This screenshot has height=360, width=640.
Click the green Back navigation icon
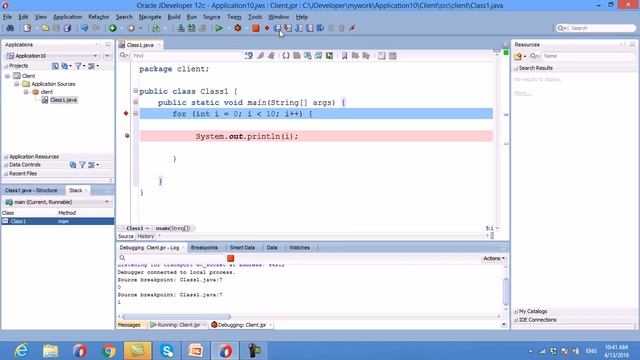[113, 28]
